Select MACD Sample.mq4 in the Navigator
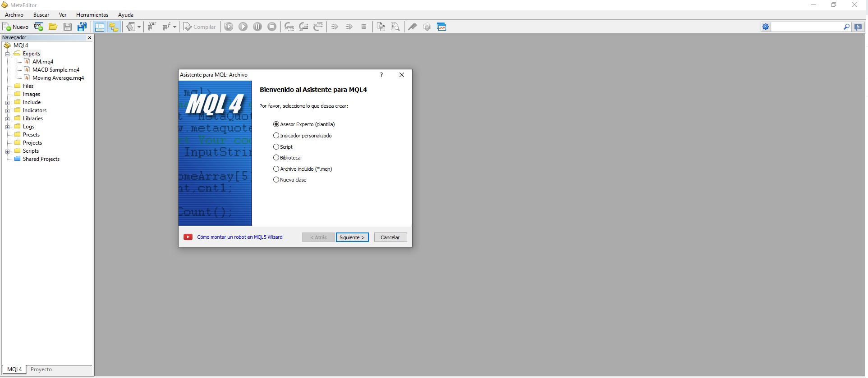This screenshot has height=378, width=868. pyautogui.click(x=55, y=70)
